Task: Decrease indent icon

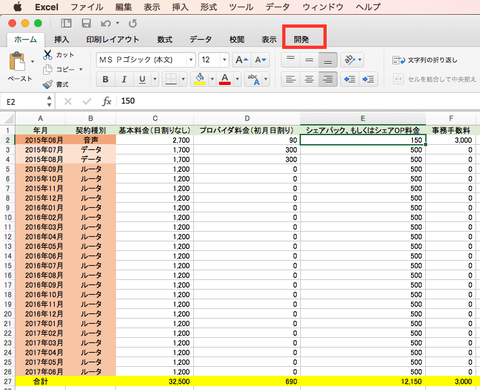Action: pos(350,79)
